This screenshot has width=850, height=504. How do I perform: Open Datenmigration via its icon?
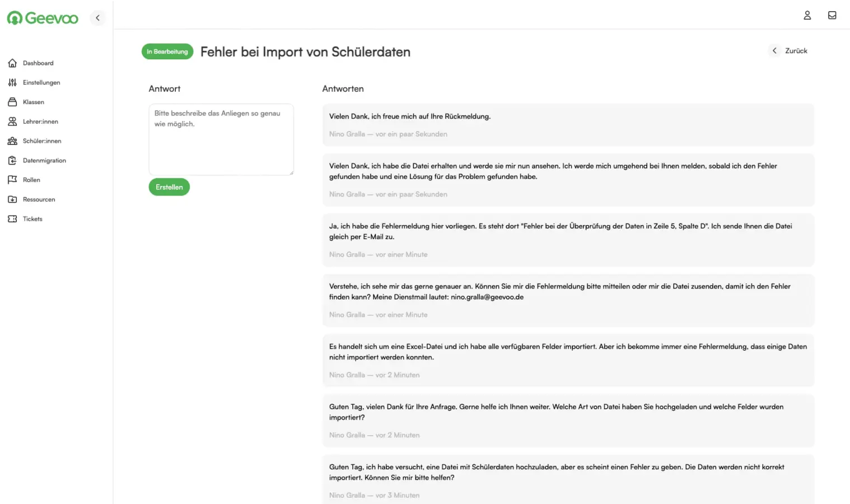(x=12, y=161)
